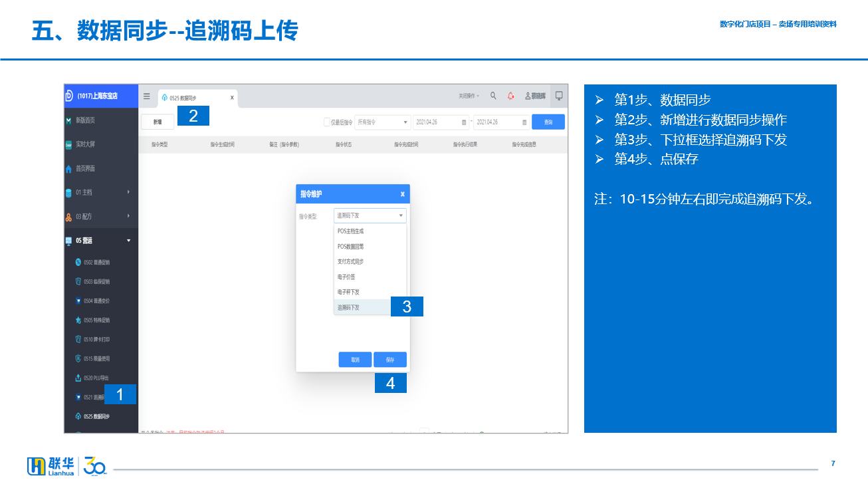Click the 指令完成信息 column header
This screenshot has width=868, height=488.
(x=524, y=144)
